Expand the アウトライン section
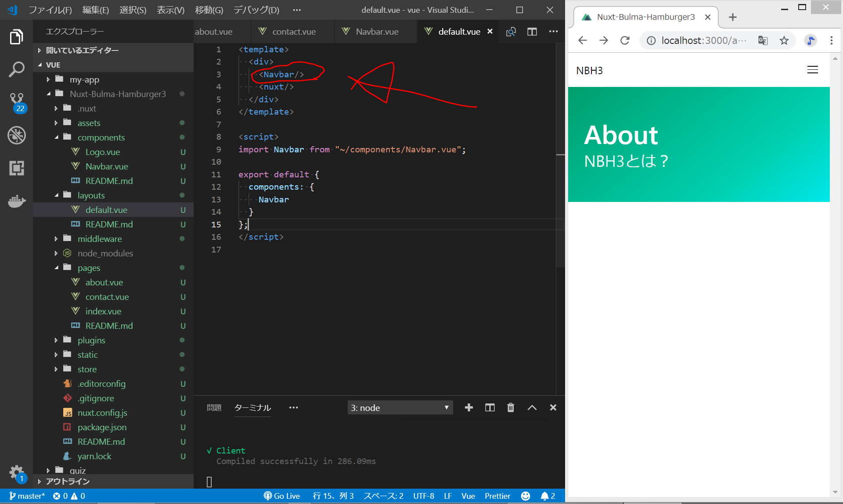The image size is (843, 504). 113,482
